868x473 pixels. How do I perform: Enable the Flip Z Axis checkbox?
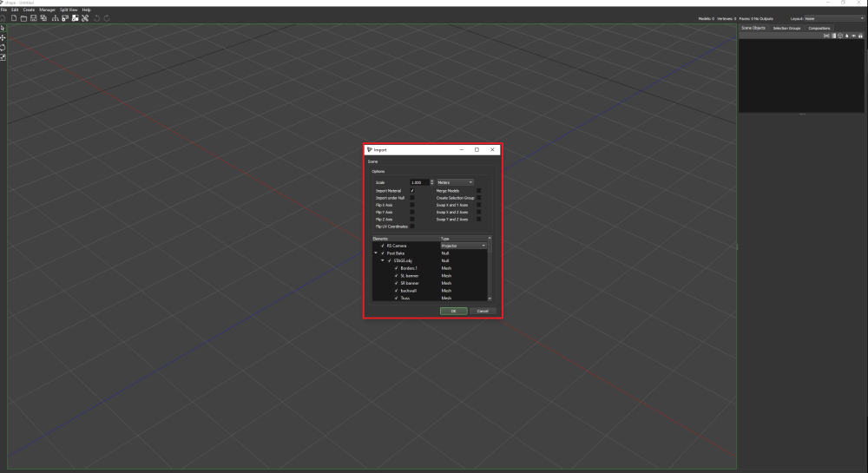point(411,220)
